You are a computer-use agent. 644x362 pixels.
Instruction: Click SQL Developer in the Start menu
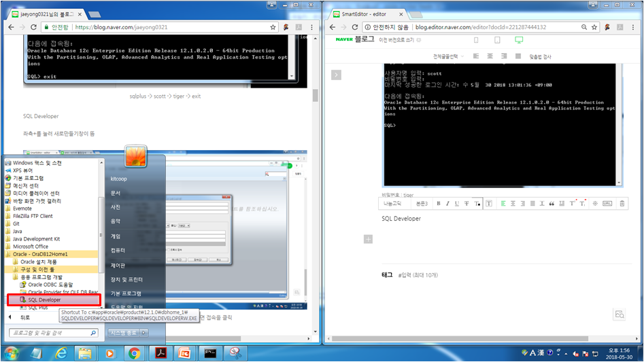click(x=54, y=300)
